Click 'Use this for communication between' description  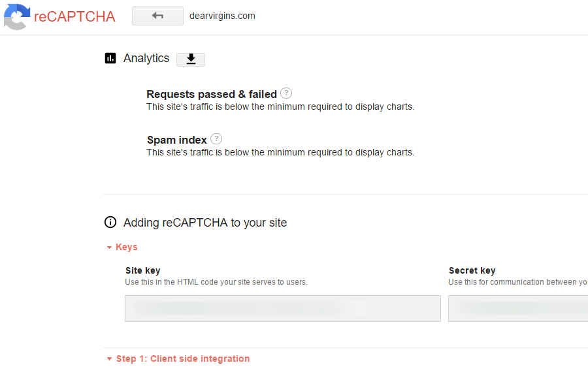(518, 282)
